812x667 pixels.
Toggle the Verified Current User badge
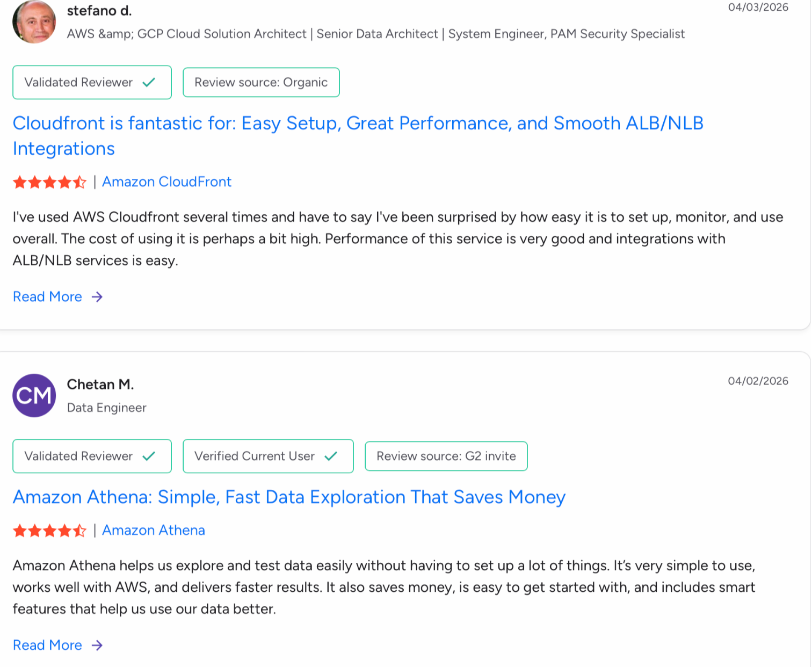267,456
